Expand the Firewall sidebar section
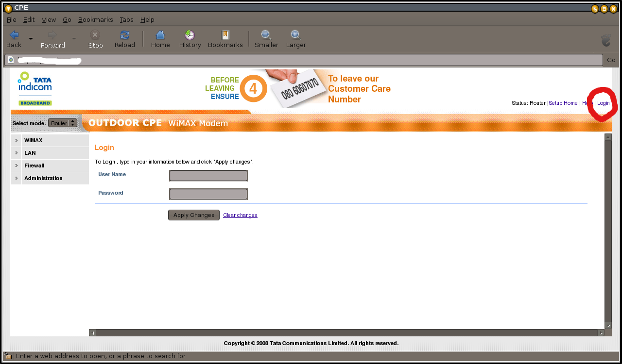This screenshot has width=622, height=364. [50, 165]
